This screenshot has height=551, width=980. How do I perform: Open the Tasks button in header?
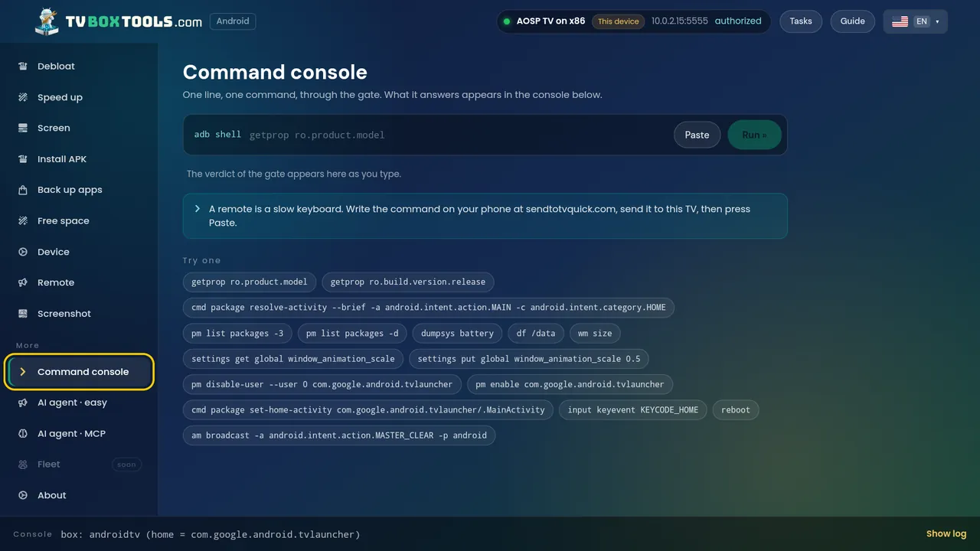coord(801,21)
